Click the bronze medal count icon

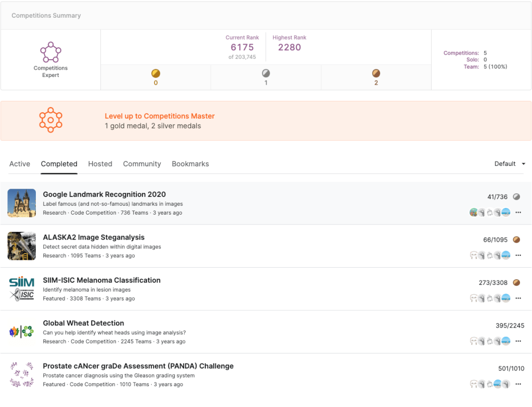pos(376,73)
